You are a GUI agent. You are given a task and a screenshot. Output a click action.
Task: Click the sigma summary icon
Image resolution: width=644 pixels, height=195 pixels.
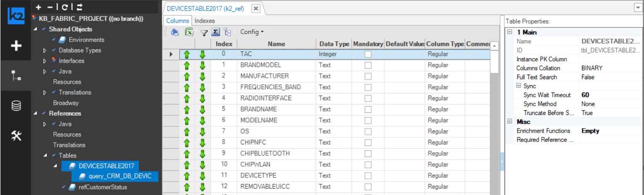tap(216, 32)
